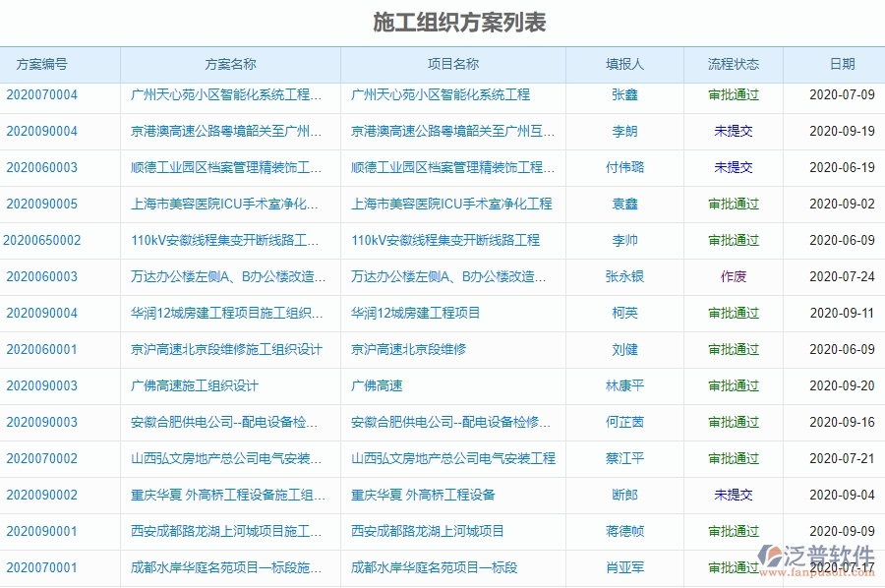The width and height of the screenshot is (885, 588).
Task: Click the 作废 status of 万达办公楼 row
Action: (731, 276)
